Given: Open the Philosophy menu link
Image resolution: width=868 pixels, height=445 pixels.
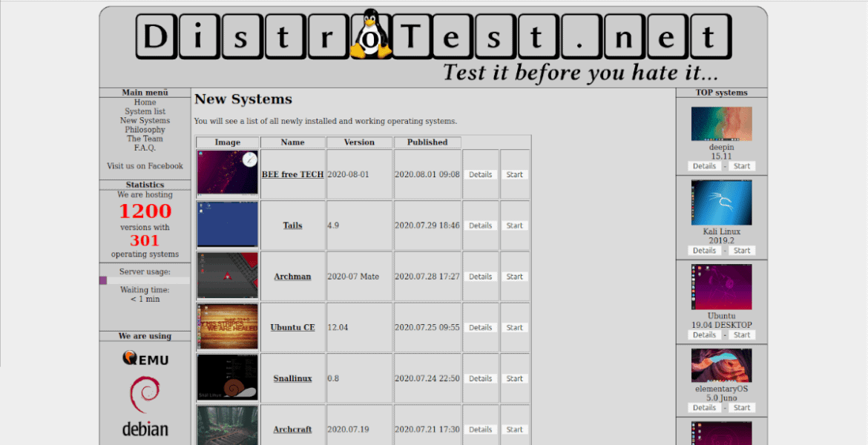Looking at the screenshot, I should pos(145,130).
